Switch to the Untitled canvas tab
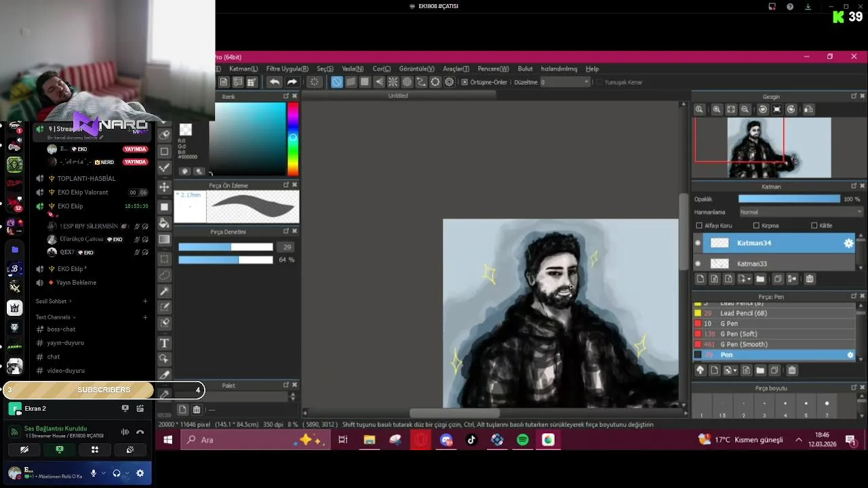 coord(398,96)
